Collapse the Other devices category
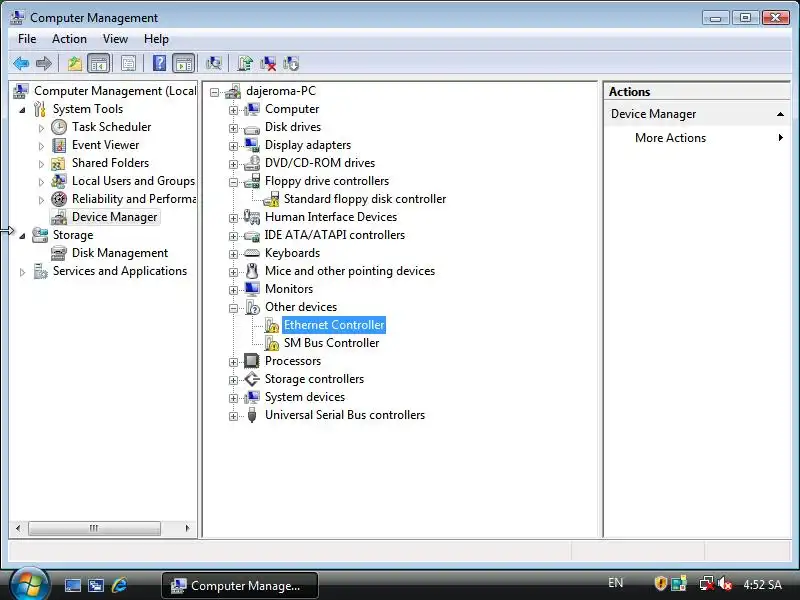Screen dimensions: 800x600 pos(233,308)
